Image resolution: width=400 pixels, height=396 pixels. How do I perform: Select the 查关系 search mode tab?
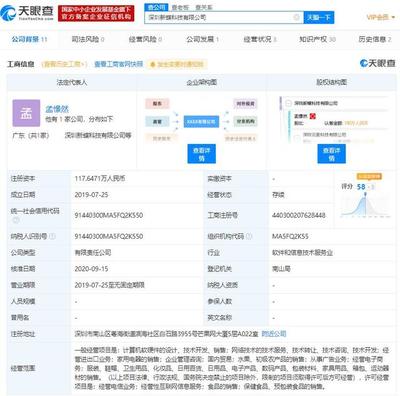pos(204,7)
